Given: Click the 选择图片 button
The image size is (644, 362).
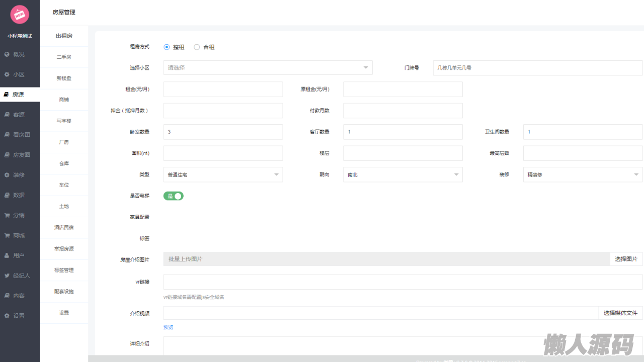Looking at the screenshot, I should point(626,259).
